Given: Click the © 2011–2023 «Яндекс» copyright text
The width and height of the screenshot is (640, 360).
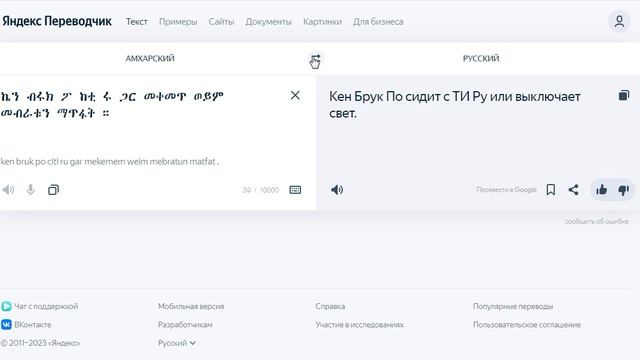Looking at the screenshot, I should tap(40, 343).
